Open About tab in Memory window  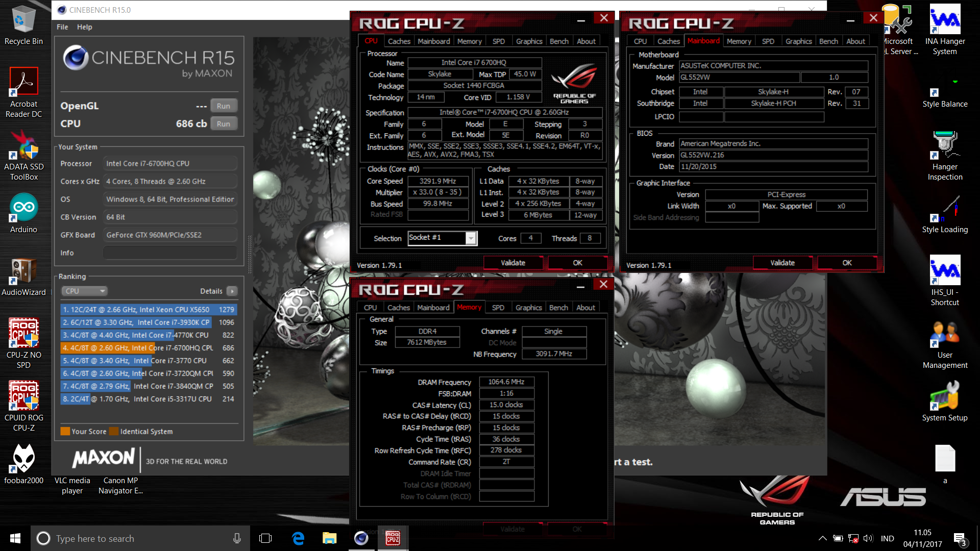[585, 308]
